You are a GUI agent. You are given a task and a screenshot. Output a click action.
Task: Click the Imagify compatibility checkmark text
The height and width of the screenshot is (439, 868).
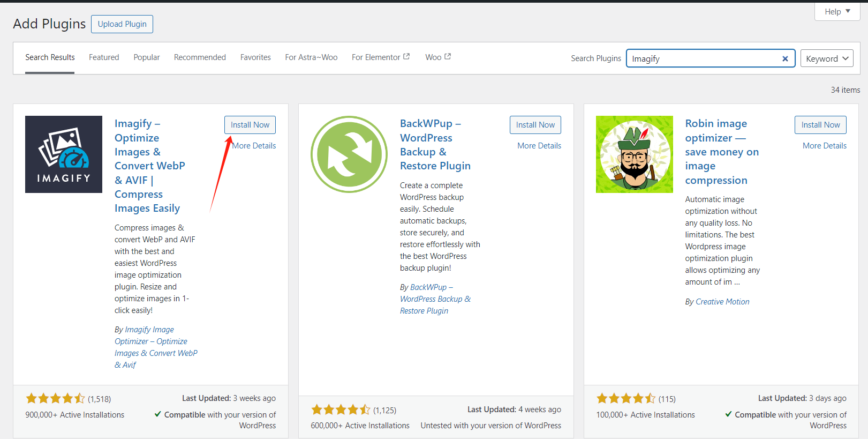(215, 420)
